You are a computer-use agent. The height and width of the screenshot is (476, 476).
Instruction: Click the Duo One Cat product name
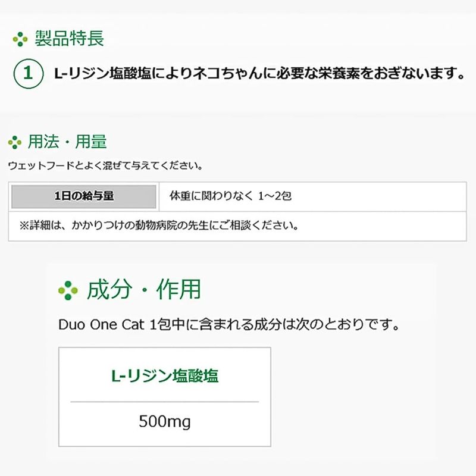[x=101, y=324]
